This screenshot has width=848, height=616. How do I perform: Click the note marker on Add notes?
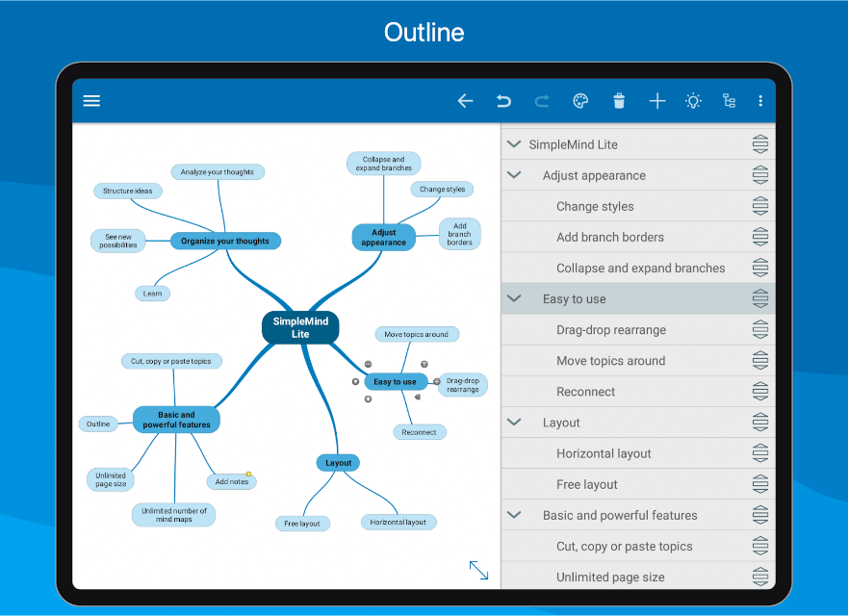click(x=248, y=474)
